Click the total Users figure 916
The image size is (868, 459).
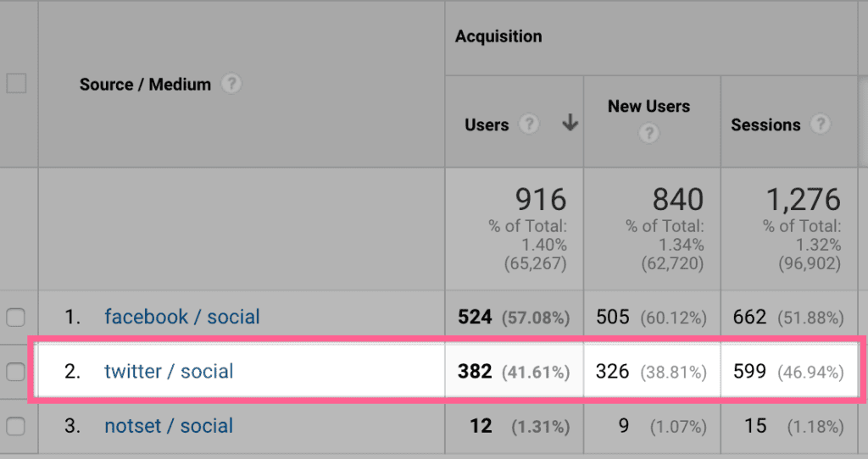click(541, 199)
